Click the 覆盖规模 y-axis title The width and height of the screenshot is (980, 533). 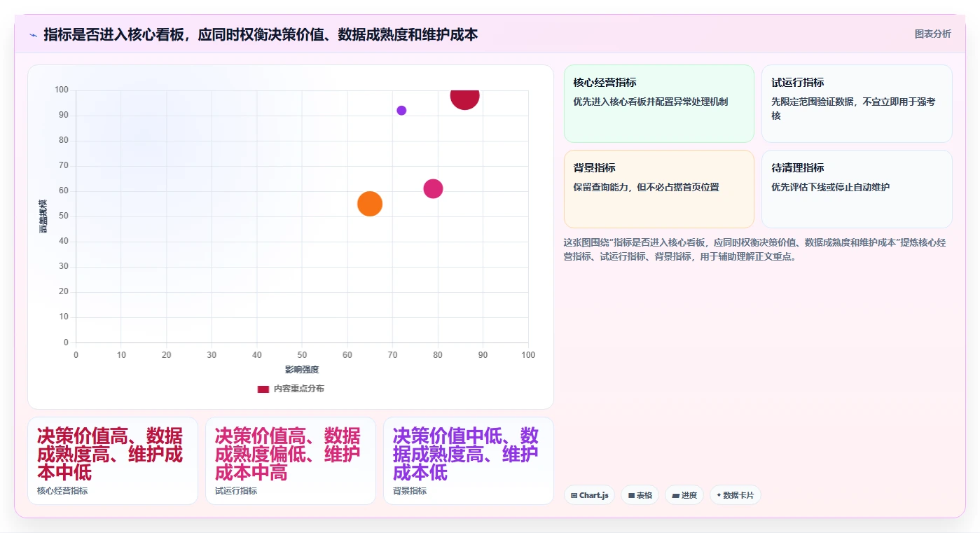[x=43, y=216]
